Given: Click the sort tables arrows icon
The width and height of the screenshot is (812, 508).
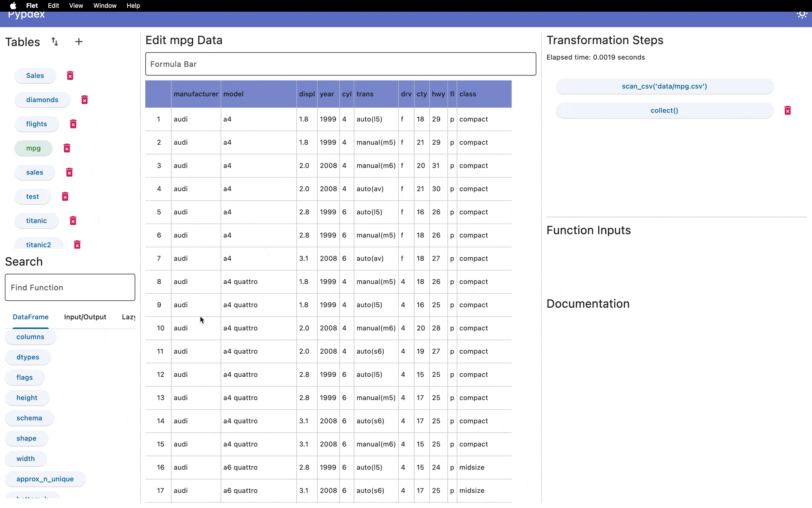Looking at the screenshot, I should coord(55,42).
